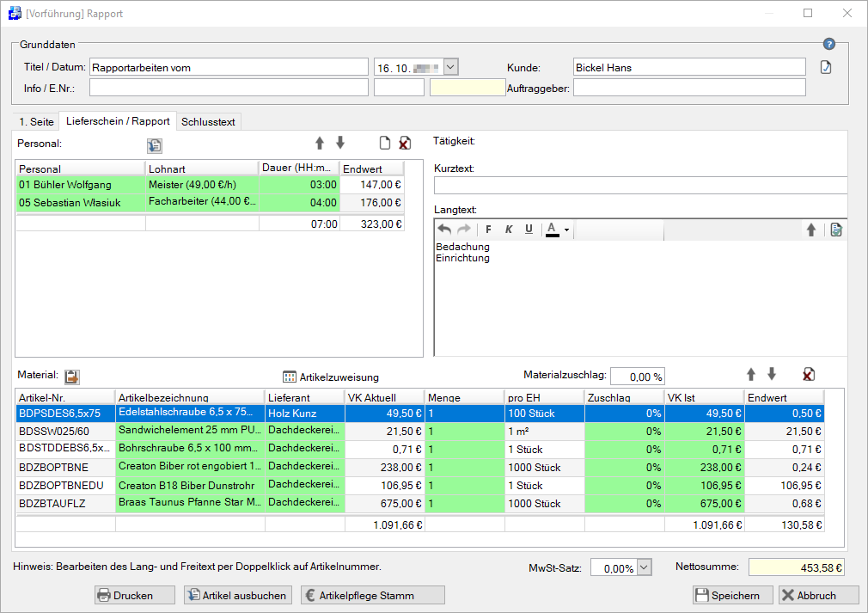The height and width of the screenshot is (613, 868).
Task: Click the Lieferant column header
Action: click(305, 397)
